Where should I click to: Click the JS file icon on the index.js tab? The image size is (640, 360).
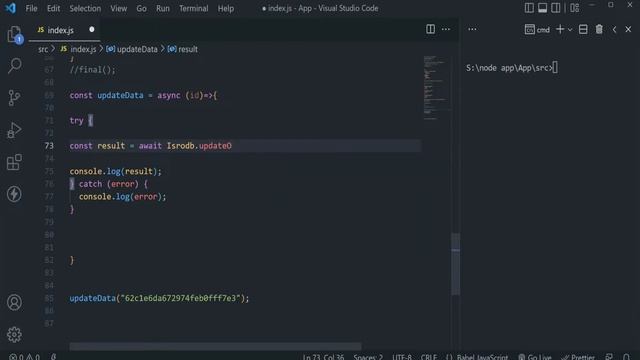(40, 30)
